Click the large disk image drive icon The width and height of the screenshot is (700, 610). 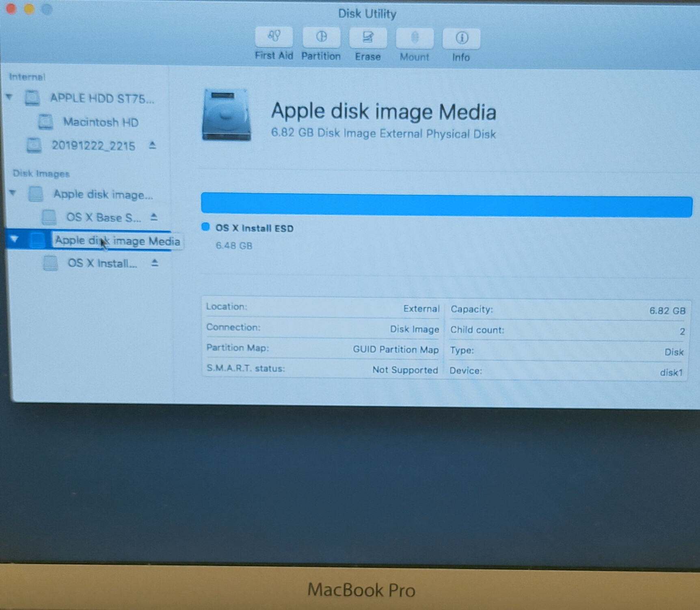226,115
